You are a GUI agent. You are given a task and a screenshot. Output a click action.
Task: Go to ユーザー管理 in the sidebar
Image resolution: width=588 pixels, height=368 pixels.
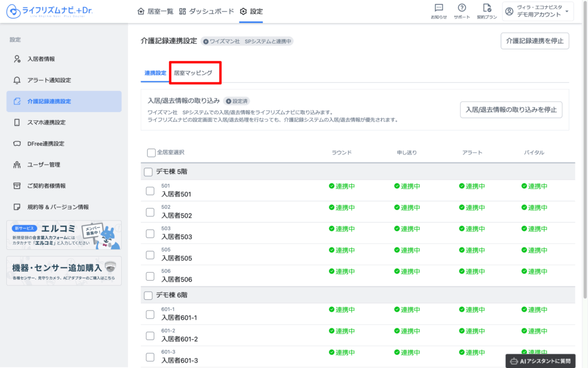click(44, 165)
